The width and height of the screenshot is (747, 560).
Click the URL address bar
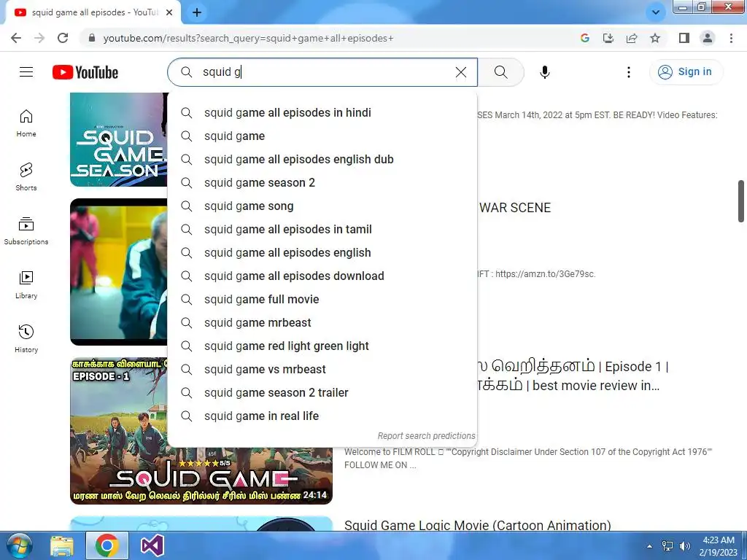tap(329, 38)
